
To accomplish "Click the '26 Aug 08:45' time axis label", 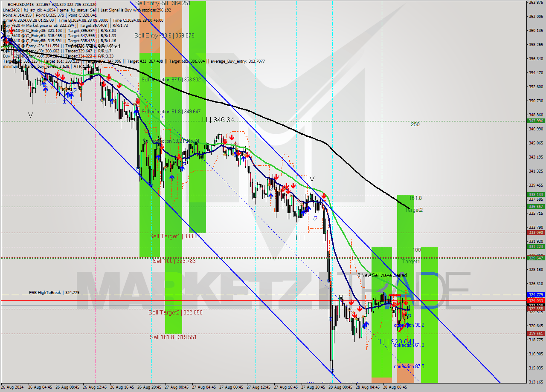I will (67, 388).
